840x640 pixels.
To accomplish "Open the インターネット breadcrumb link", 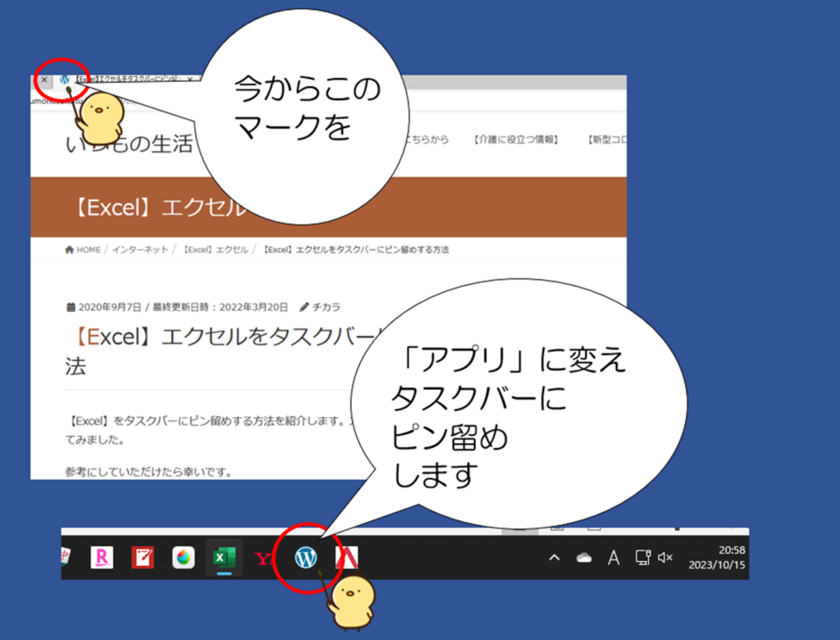I will click(139, 249).
